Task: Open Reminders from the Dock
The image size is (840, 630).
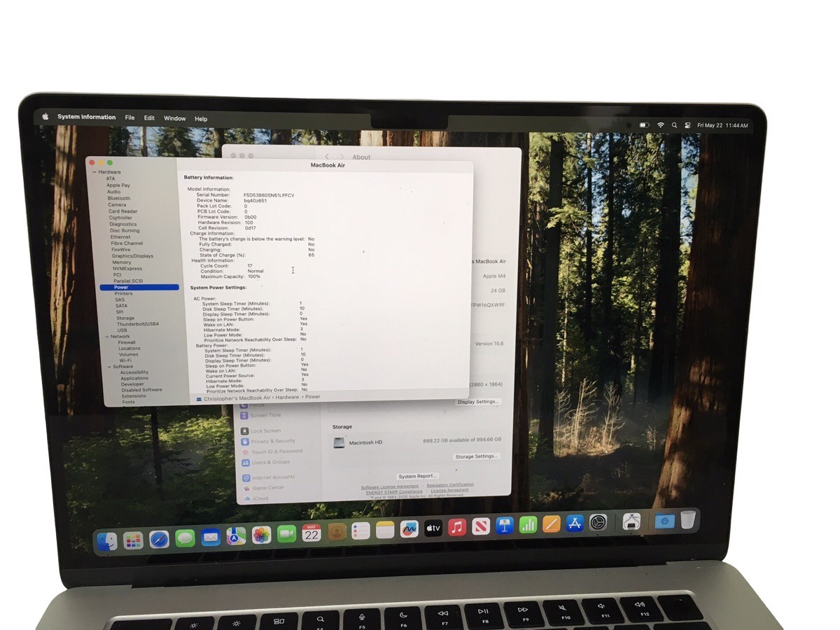Action: coord(360,531)
